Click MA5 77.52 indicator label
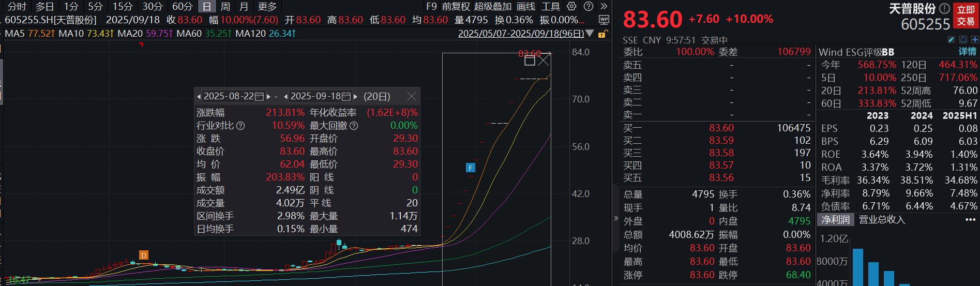The width and height of the screenshot is (980, 286). coord(30,33)
